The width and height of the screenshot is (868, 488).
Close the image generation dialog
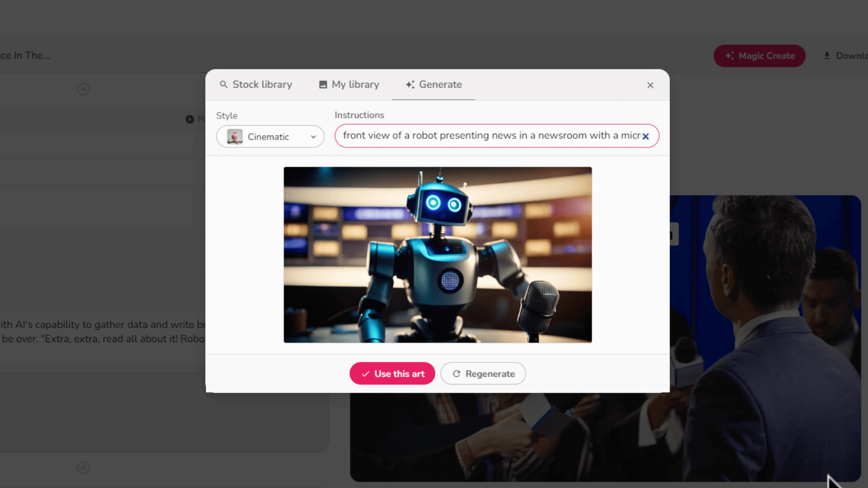click(x=650, y=85)
